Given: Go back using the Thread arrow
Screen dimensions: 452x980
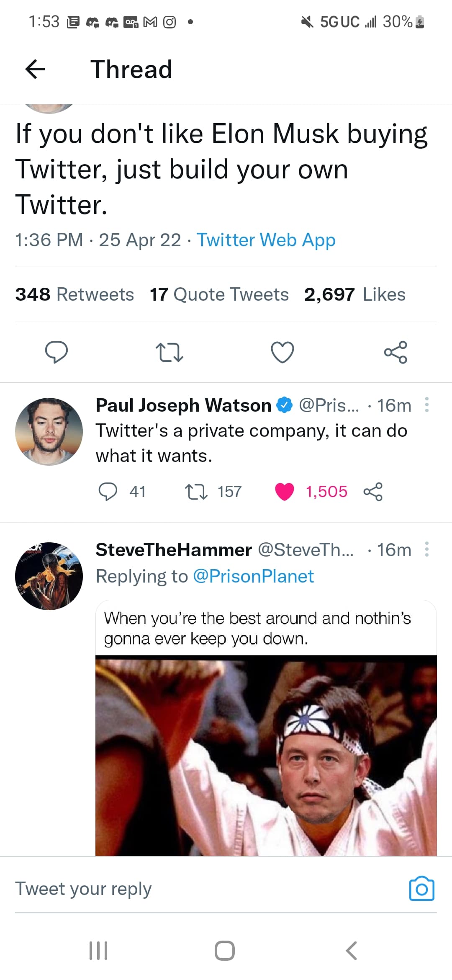Looking at the screenshot, I should (35, 69).
